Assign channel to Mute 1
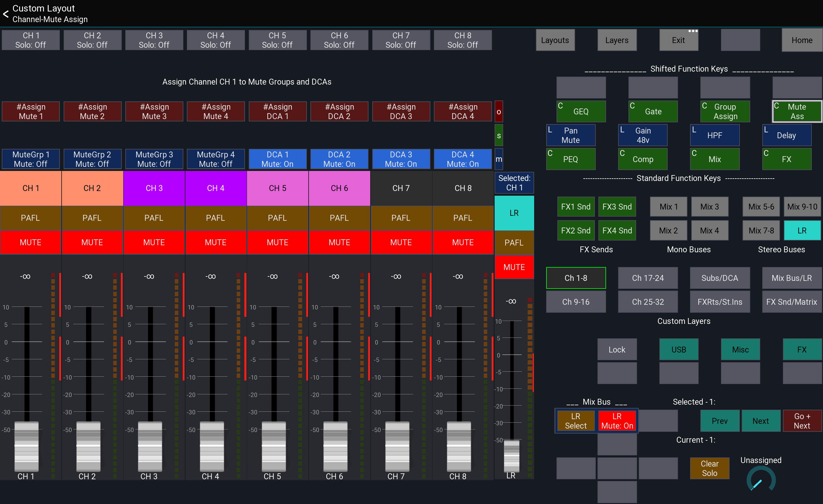823x504 pixels. [31, 111]
